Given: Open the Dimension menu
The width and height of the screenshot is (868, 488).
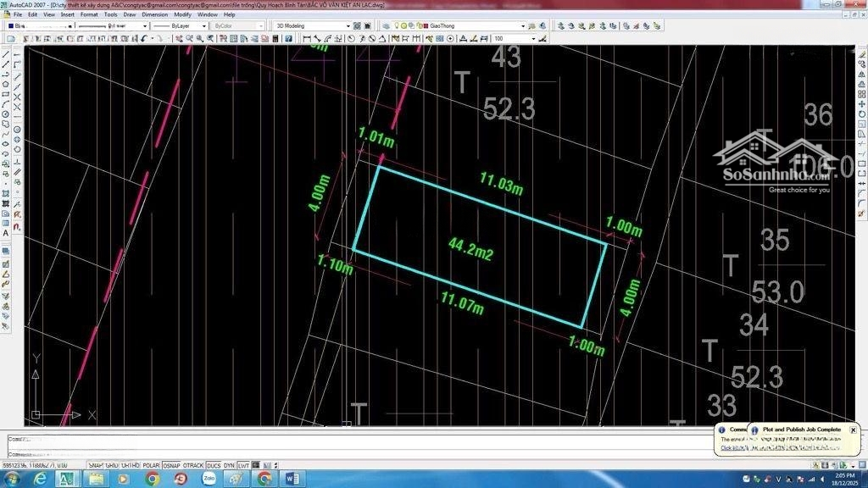Looking at the screenshot, I should click(154, 14).
